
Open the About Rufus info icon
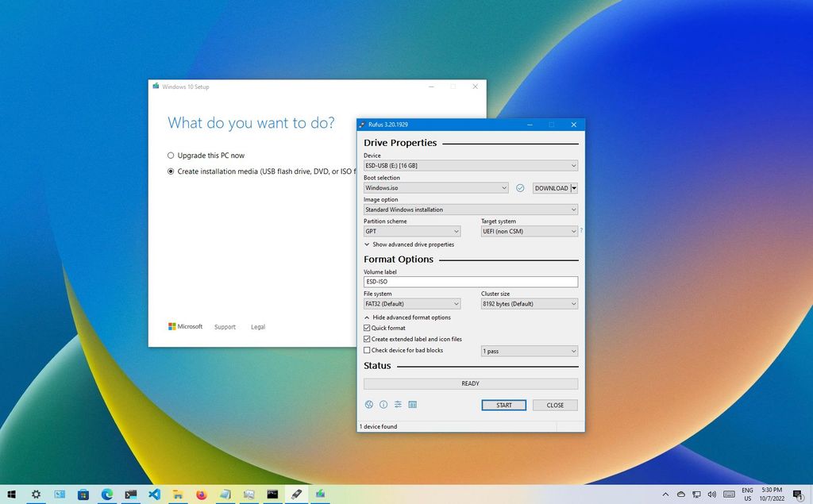point(383,405)
